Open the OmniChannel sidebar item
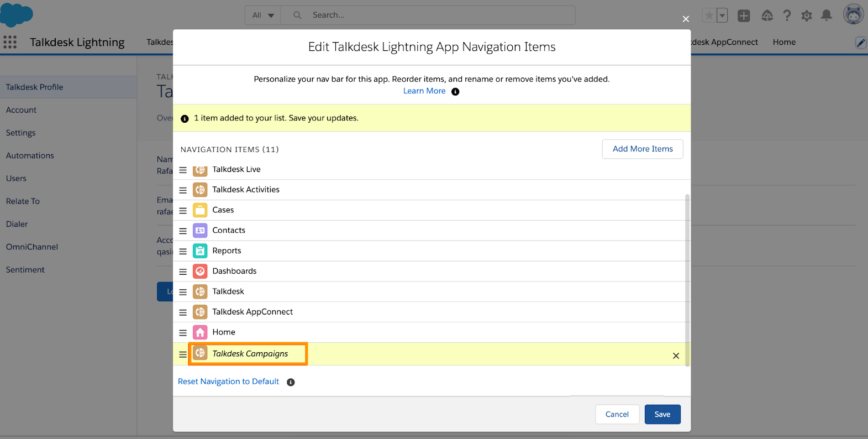The image size is (868, 439). coord(69,247)
